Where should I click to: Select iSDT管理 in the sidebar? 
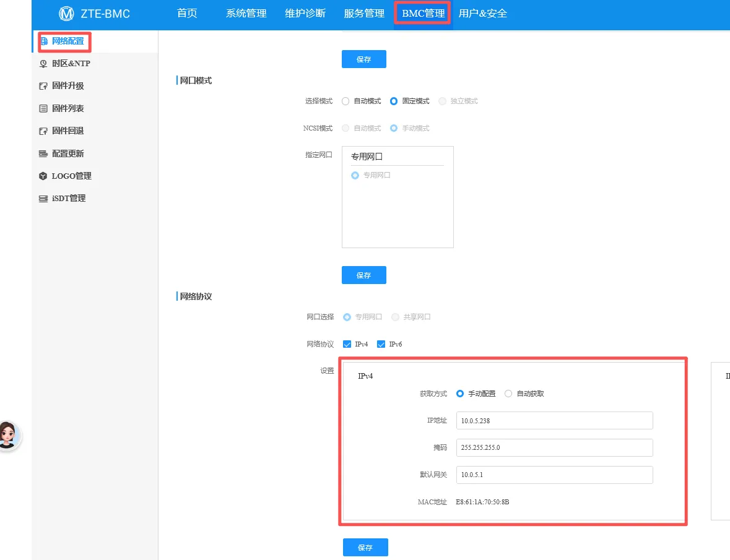click(69, 199)
